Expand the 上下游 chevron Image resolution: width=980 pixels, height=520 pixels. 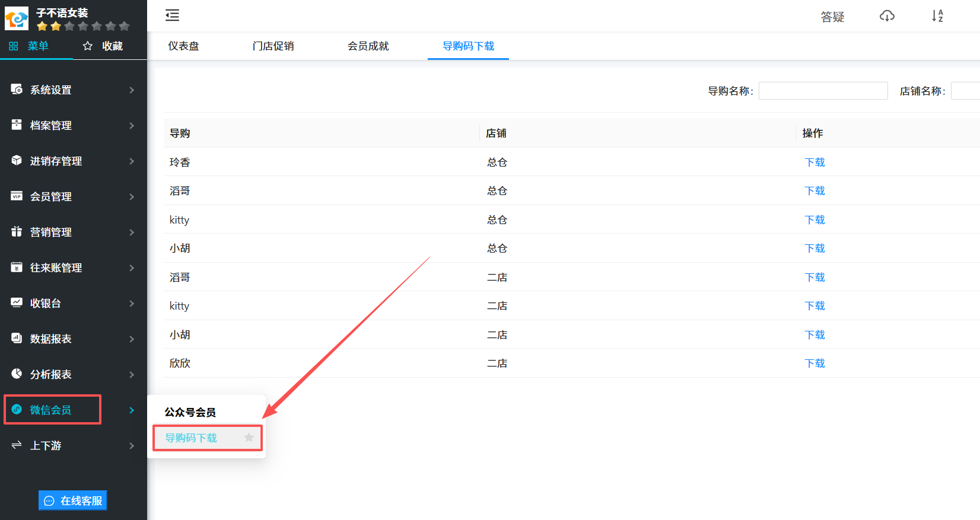click(132, 446)
